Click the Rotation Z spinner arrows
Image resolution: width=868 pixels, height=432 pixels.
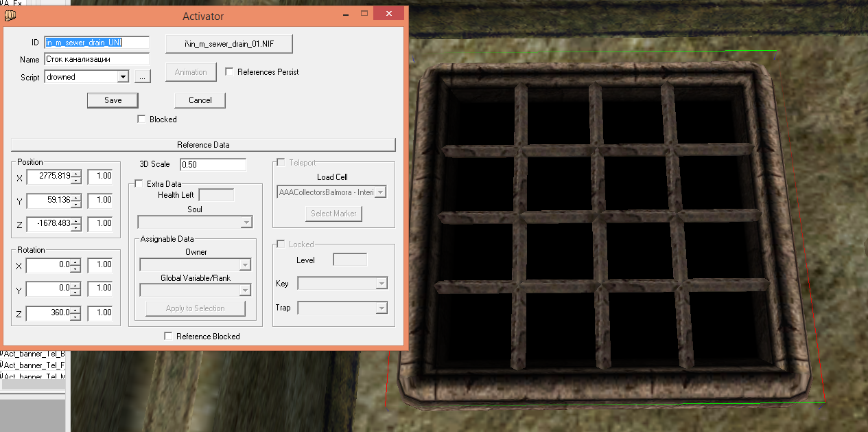[76, 313]
